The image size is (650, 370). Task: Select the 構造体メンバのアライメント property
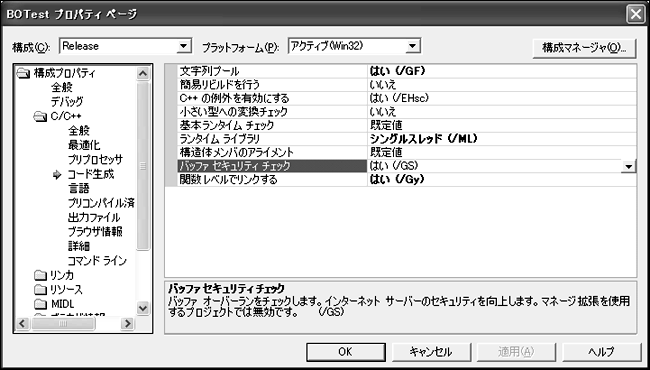click(x=272, y=153)
